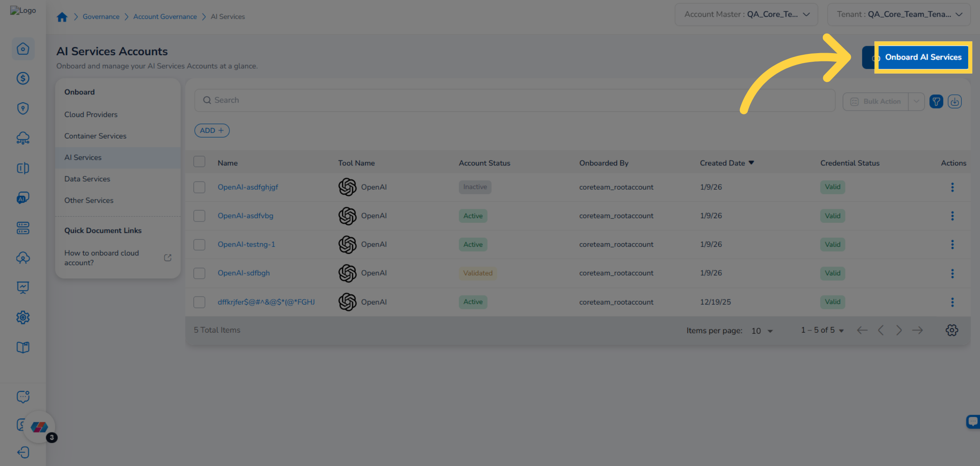Open the monitoring chart icon in sidebar
This screenshot has width=980, height=466.
23,287
